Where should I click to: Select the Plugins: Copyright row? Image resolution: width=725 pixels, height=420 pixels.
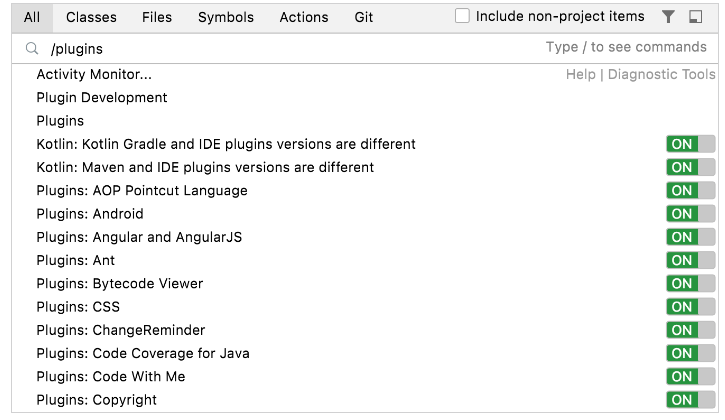tap(365, 400)
